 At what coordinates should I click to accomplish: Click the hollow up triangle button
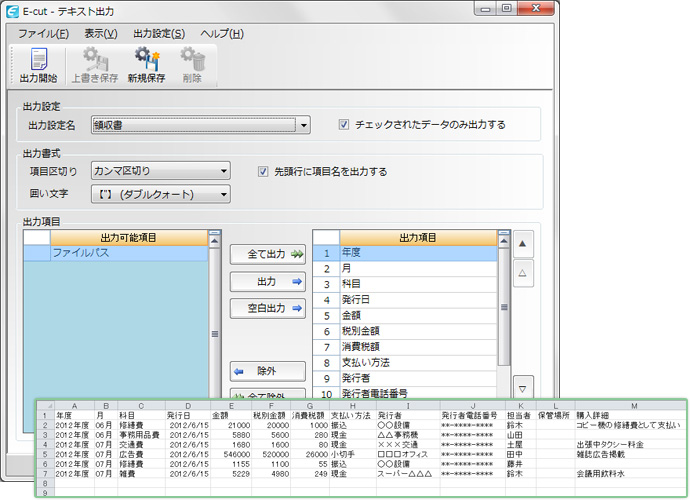pyautogui.click(x=523, y=273)
